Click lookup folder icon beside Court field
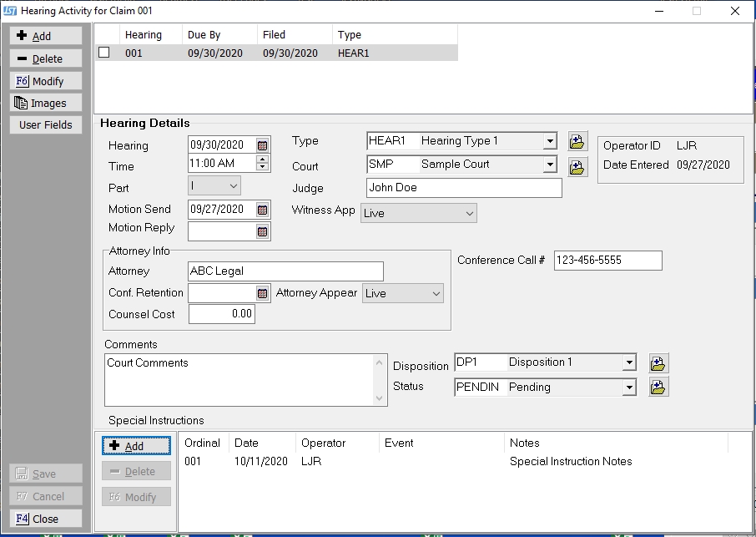The height and width of the screenshot is (537, 756). pyautogui.click(x=577, y=166)
